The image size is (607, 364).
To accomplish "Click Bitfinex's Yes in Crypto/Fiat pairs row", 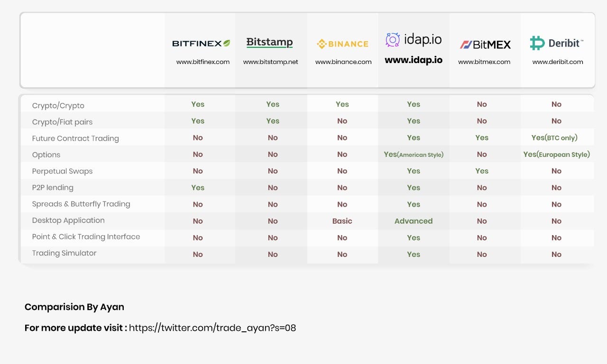I will pos(198,121).
